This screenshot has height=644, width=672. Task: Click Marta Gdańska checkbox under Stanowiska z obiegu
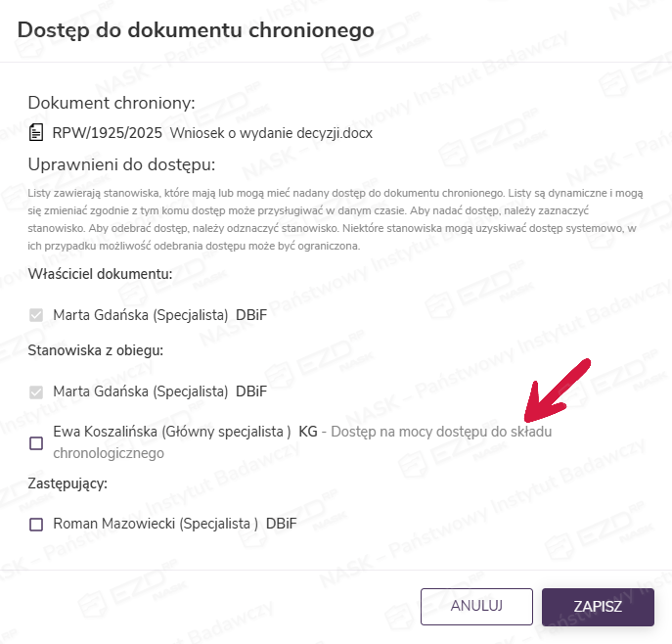36,392
